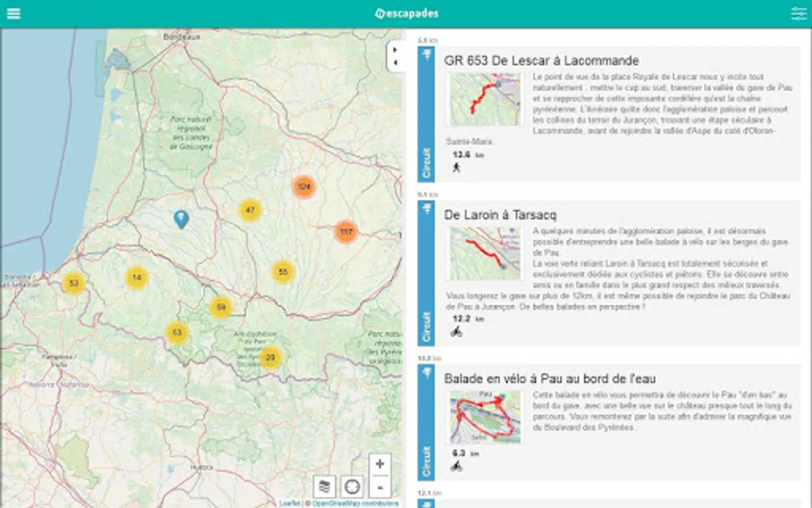Open De Laroin à Tarsacq route
Viewport: 812px width, 508px height.
pos(500,215)
